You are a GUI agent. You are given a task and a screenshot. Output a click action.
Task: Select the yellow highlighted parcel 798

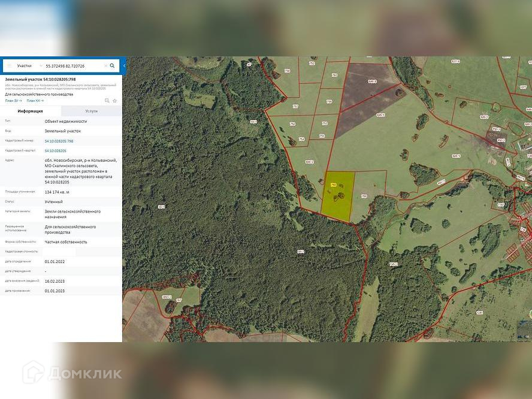(x=338, y=195)
